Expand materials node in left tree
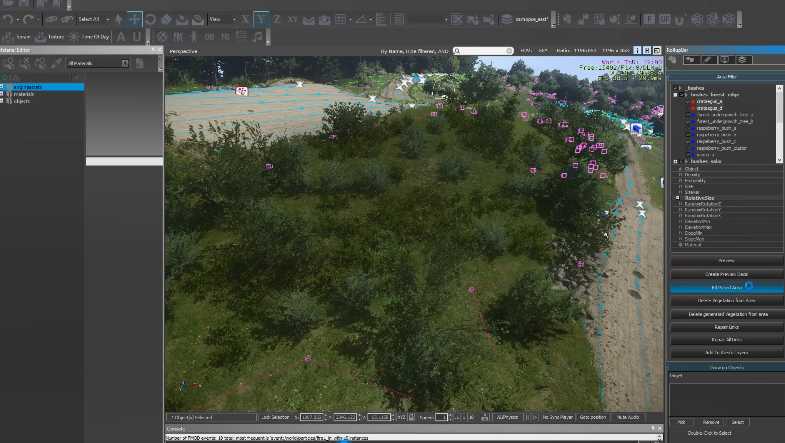The width and height of the screenshot is (785, 443). (x=2, y=94)
